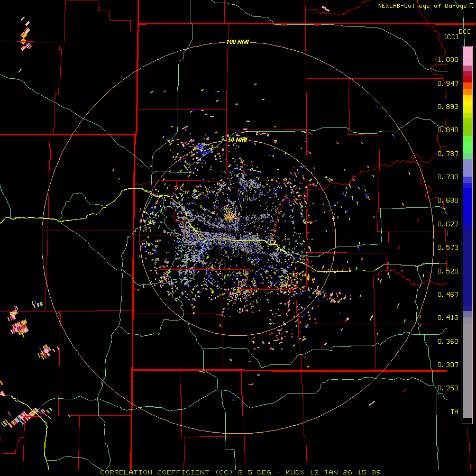Click the 0.627 legend value
The image size is (476, 476).
point(448,224)
